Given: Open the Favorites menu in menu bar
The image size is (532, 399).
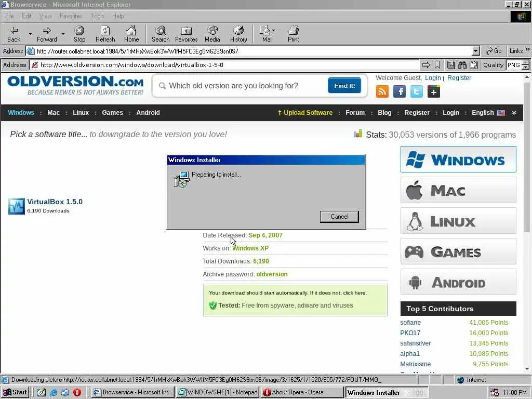Looking at the screenshot, I should [x=71, y=16].
